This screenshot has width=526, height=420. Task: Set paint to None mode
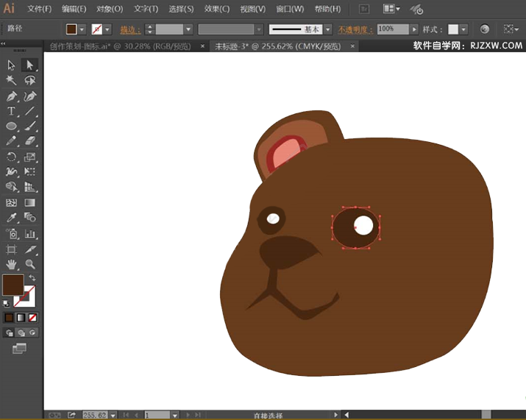coord(32,318)
